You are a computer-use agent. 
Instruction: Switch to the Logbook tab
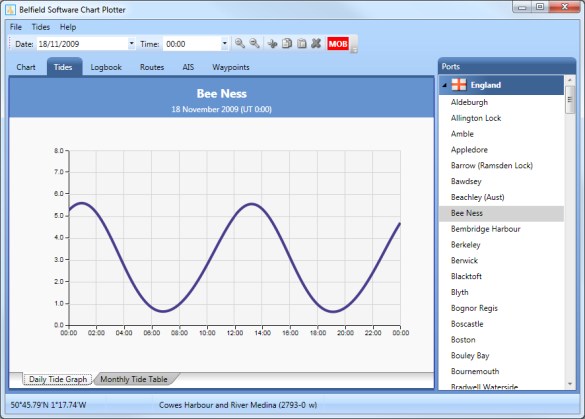[106, 67]
